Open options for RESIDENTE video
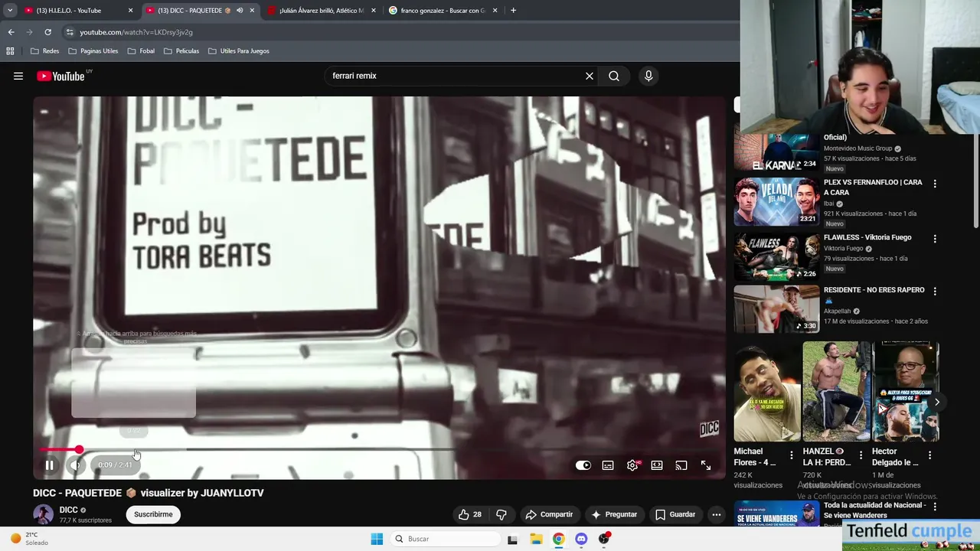This screenshot has height=551, width=980. coord(935,292)
